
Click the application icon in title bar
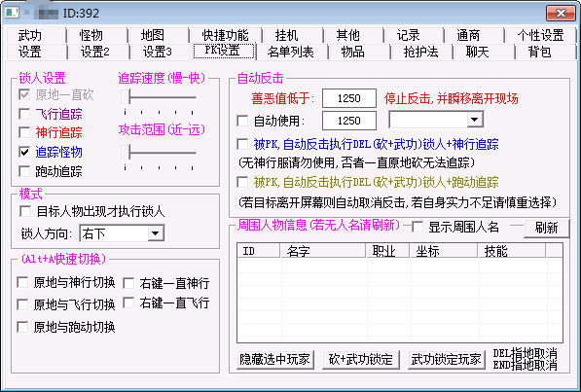12,13
